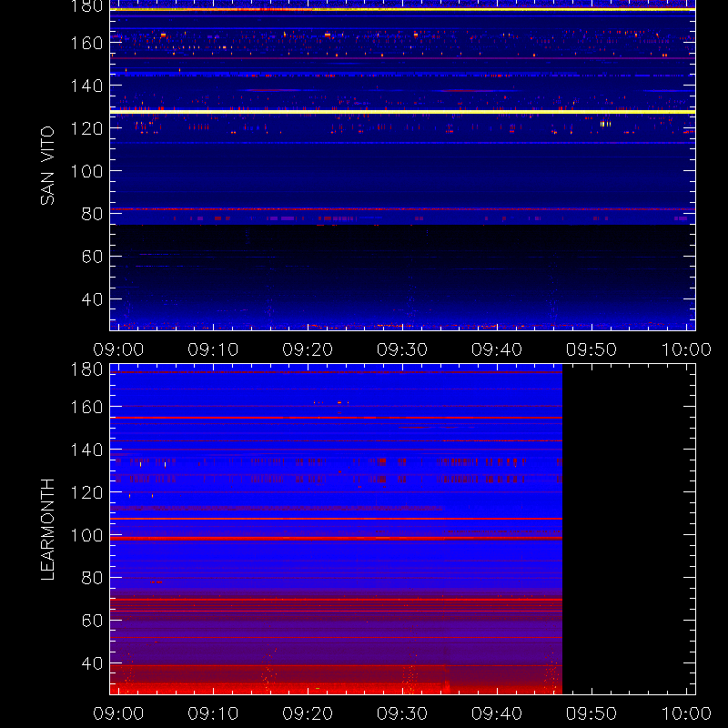Image resolution: width=728 pixels, height=728 pixels.
Task: Choose the 160 frequency tick on Learmonth axis
Action: [86, 407]
